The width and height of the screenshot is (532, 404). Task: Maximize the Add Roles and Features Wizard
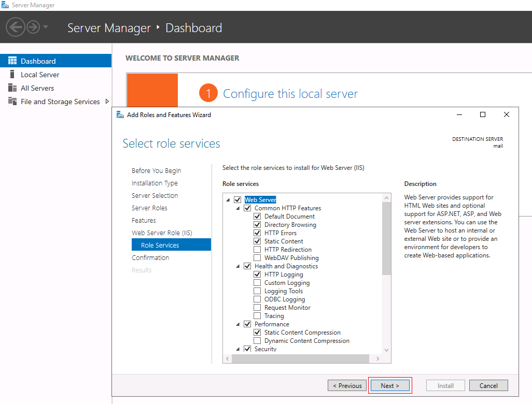482,114
